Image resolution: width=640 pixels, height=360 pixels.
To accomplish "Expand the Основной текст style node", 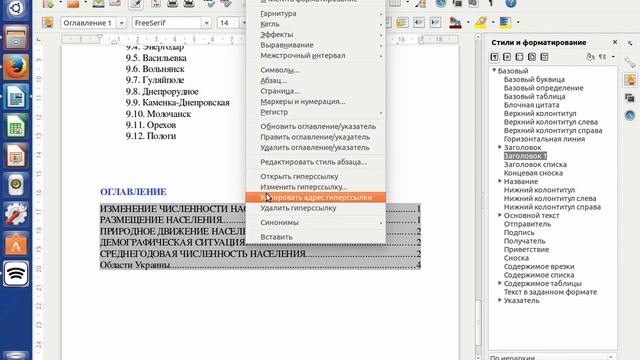I will (500, 215).
